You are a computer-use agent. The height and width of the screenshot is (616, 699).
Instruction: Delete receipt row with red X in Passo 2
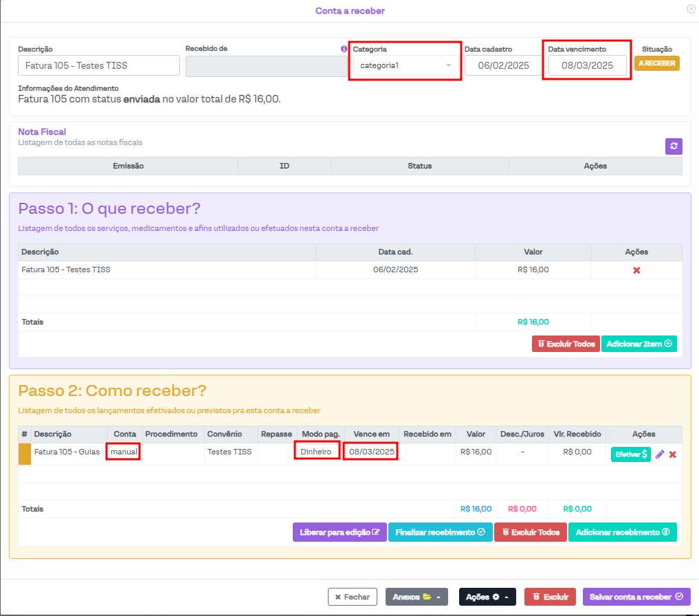[673, 454]
